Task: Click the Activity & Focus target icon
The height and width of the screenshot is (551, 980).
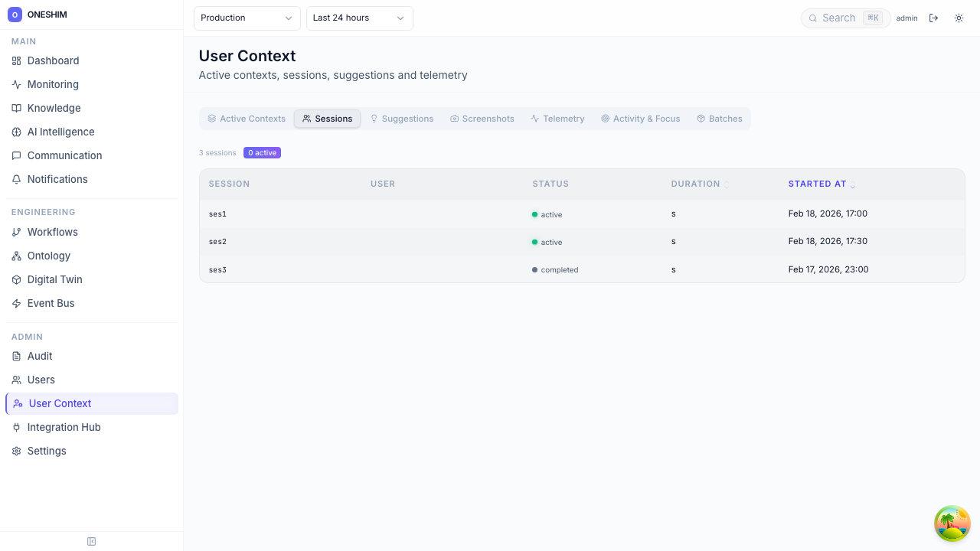Action: pos(605,119)
